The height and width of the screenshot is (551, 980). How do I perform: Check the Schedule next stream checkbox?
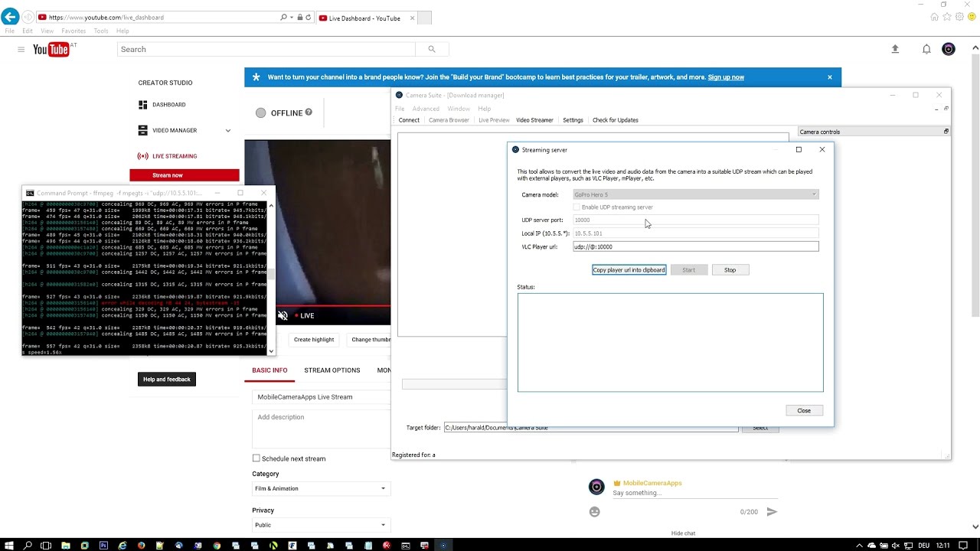(256, 458)
